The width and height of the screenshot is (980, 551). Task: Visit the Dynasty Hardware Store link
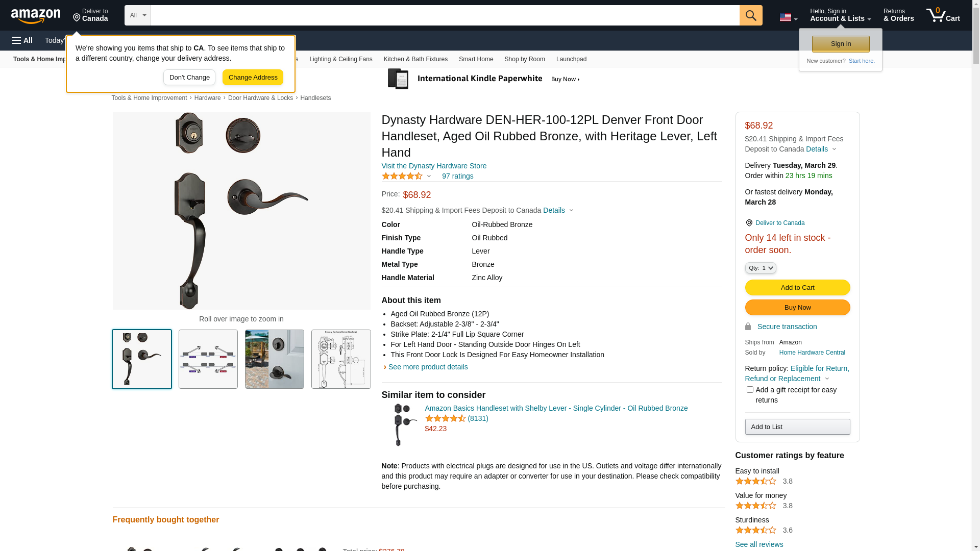434,166
